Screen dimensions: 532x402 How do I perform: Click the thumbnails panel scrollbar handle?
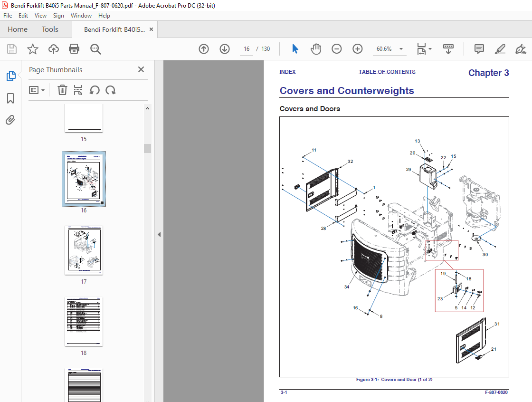pyautogui.click(x=147, y=148)
